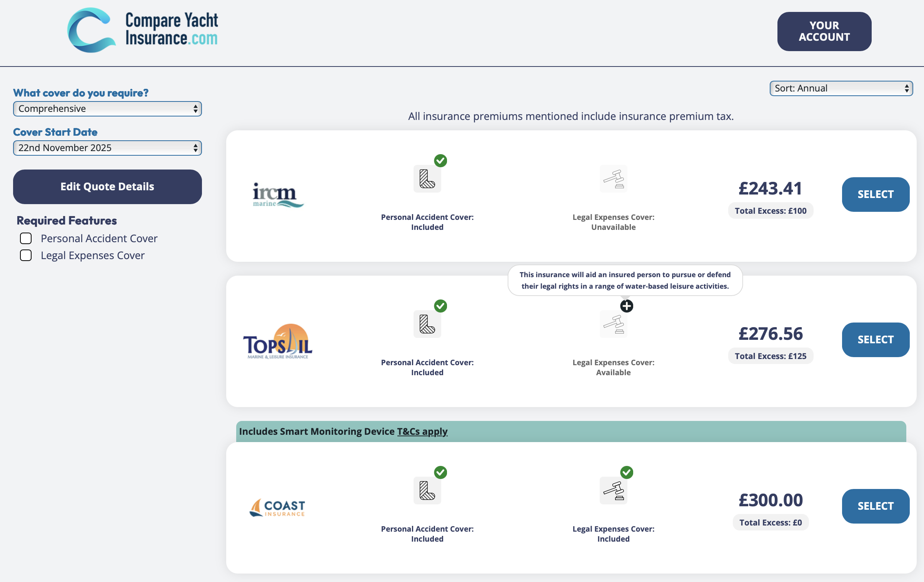The width and height of the screenshot is (924, 582).
Task: Click Edit Quote Details button
Action: pyautogui.click(x=107, y=187)
